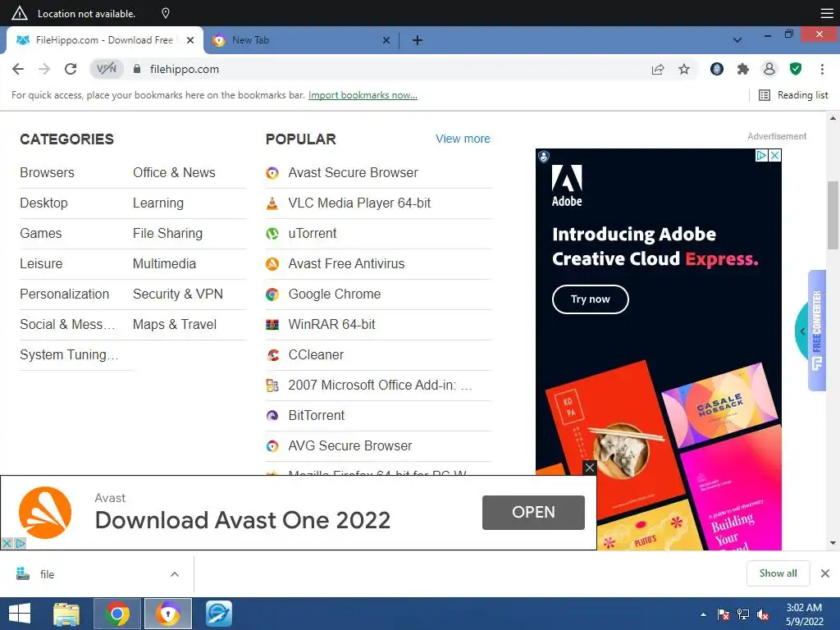
Task: Show hidden system tray icons
Action: click(703, 614)
